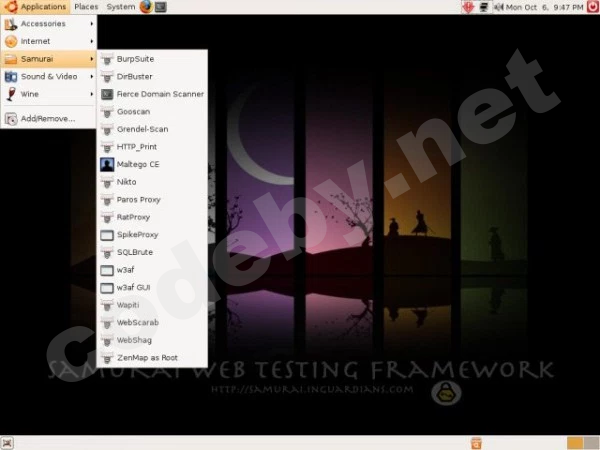Open the terminal launcher in top panel

[x=160, y=7]
